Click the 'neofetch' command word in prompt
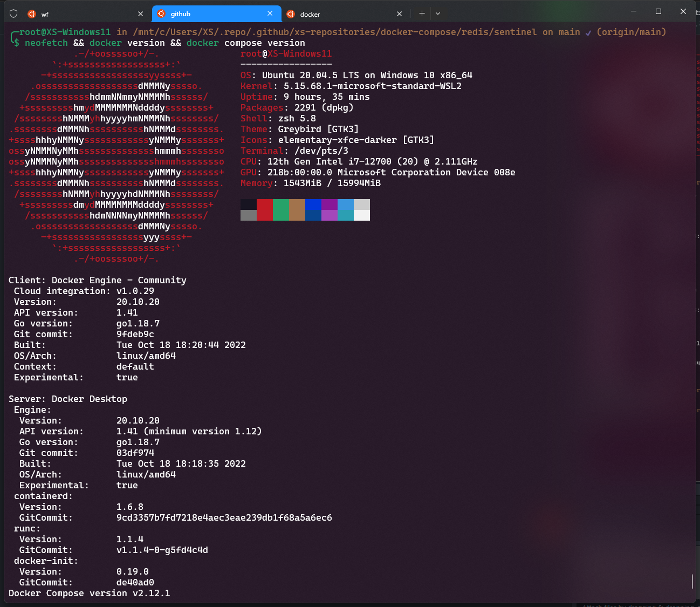This screenshot has width=700, height=607. coord(46,43)
